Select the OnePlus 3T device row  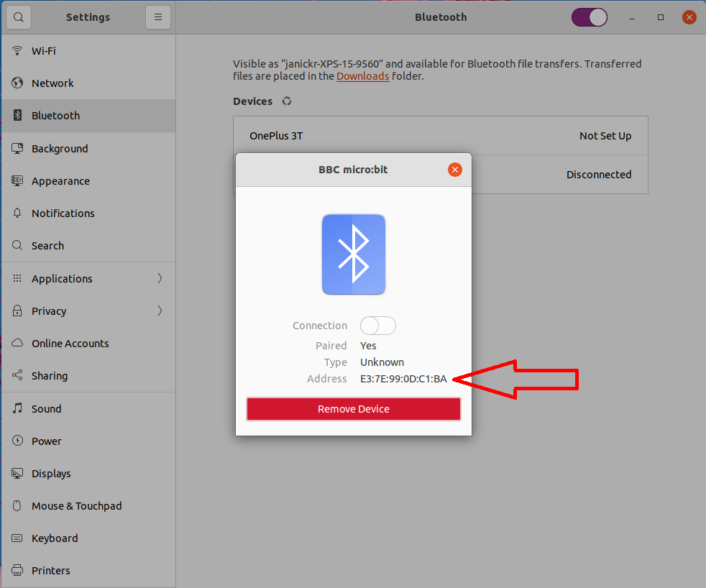(x=440, y=136)
